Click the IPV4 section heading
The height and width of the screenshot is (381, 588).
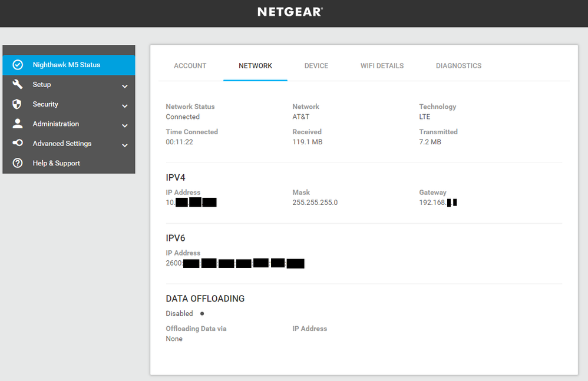pos(176,178)
